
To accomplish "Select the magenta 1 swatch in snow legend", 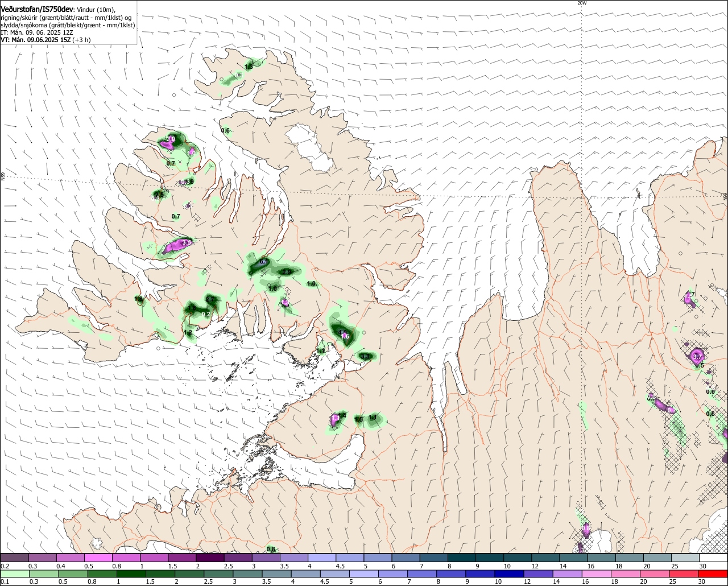I will (x=154, y=558).
